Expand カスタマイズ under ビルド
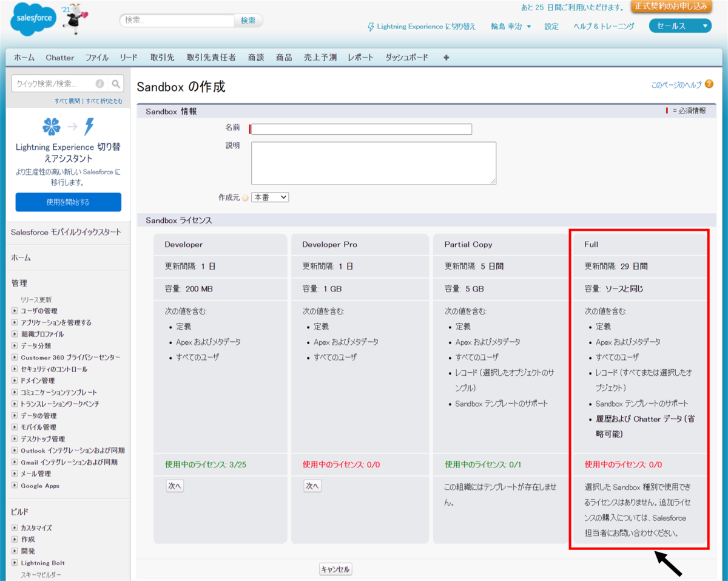Image resolution: width=728 pixels, height=581 pixels. [15, 528]
